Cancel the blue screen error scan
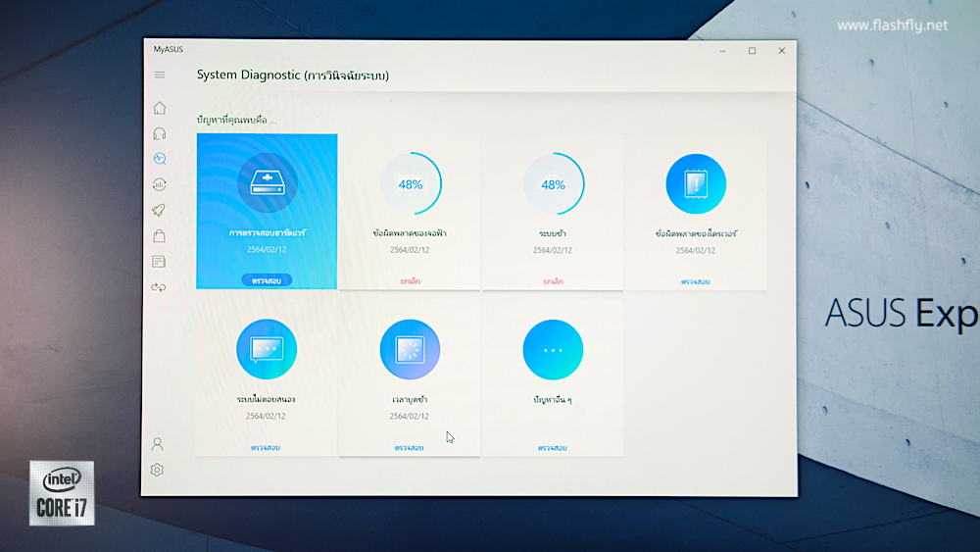Screen dimensions: 980x552 click(411, 281)
